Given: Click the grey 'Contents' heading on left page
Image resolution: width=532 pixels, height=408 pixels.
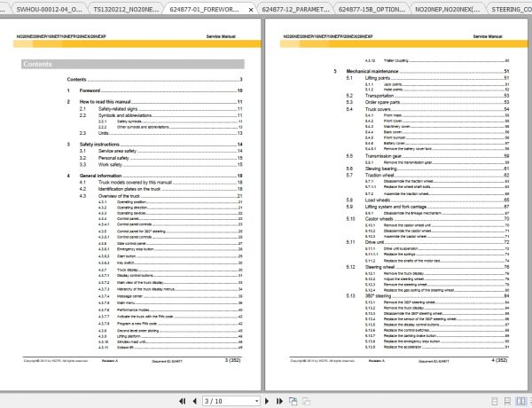Looking at the screenshot, I should (133, 64).
